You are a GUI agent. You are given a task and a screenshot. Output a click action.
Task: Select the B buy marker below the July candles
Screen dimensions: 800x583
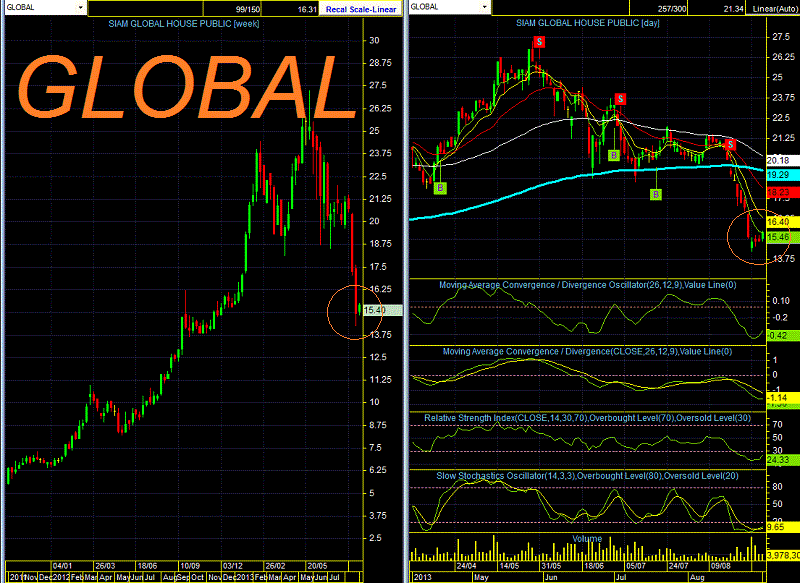click(656, 194)
